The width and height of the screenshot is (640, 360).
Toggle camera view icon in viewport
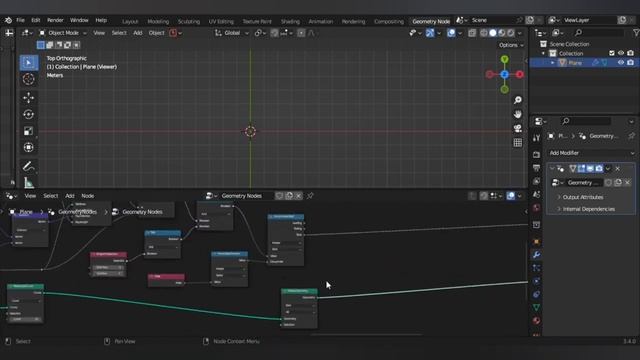518,129
